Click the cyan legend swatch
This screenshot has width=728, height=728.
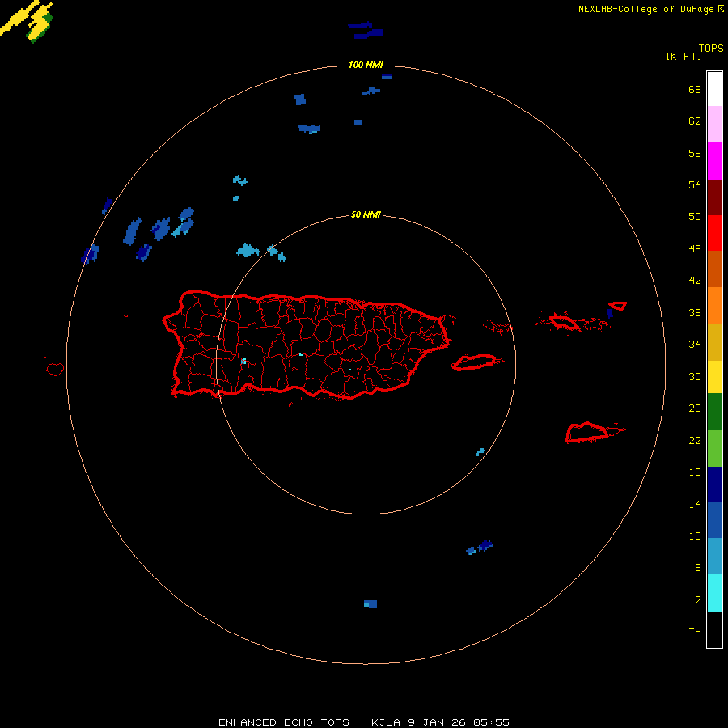pos(714,593)
